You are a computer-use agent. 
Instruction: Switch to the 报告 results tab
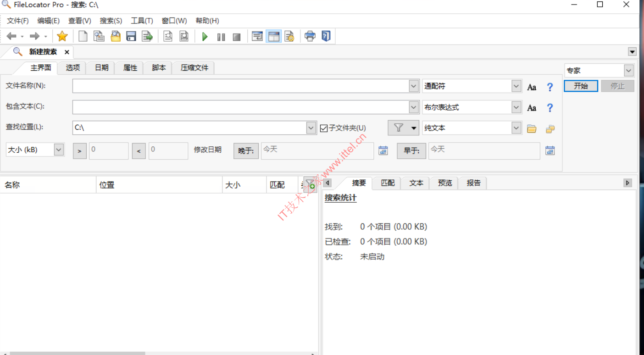click(473, 183)
